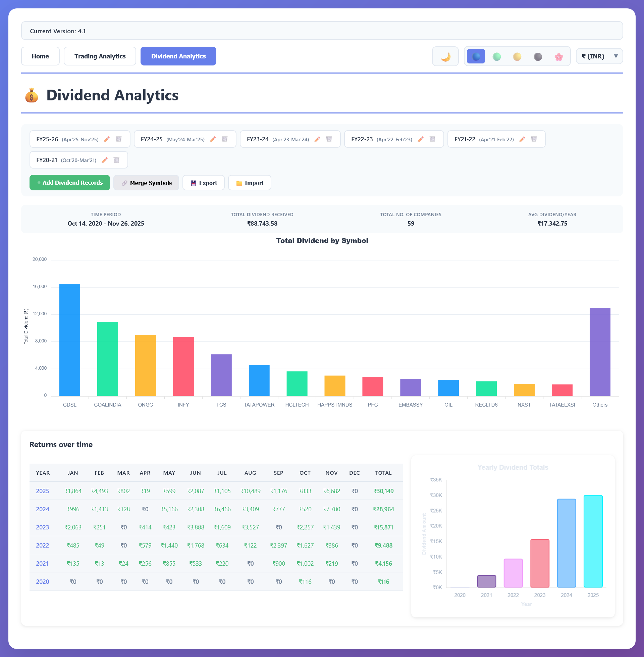The image size is (644, 657).
Task: Edit FY21-22 using its pencil icon
Action: pos(522,139)
